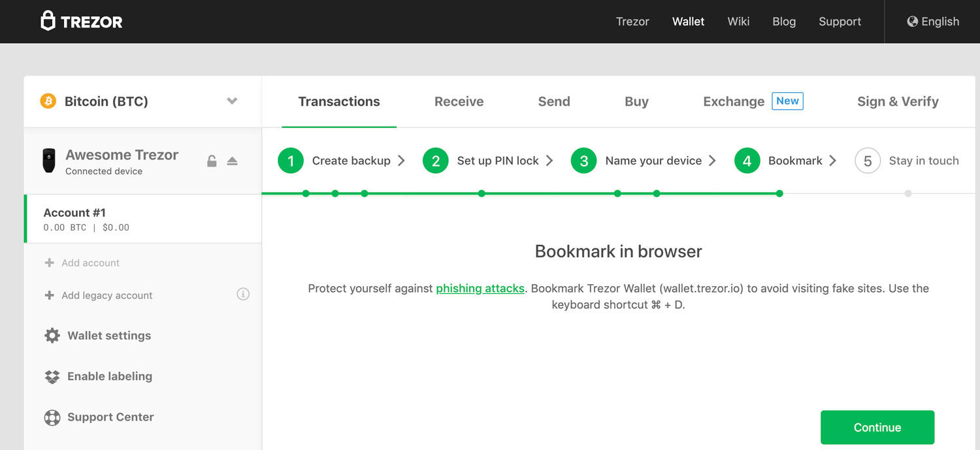Click the Dropbox labeling icon
The height and width of the screenshot is (450, 980).
(52, 377)
